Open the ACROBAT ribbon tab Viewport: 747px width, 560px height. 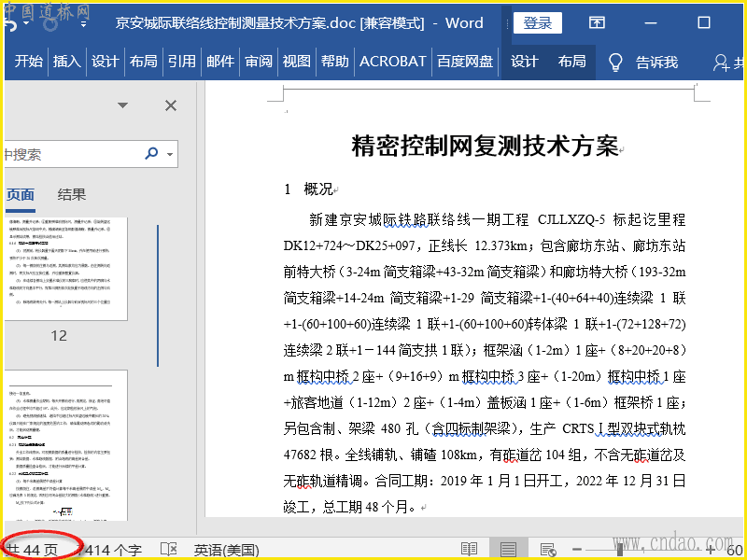[x=393, y=62]
